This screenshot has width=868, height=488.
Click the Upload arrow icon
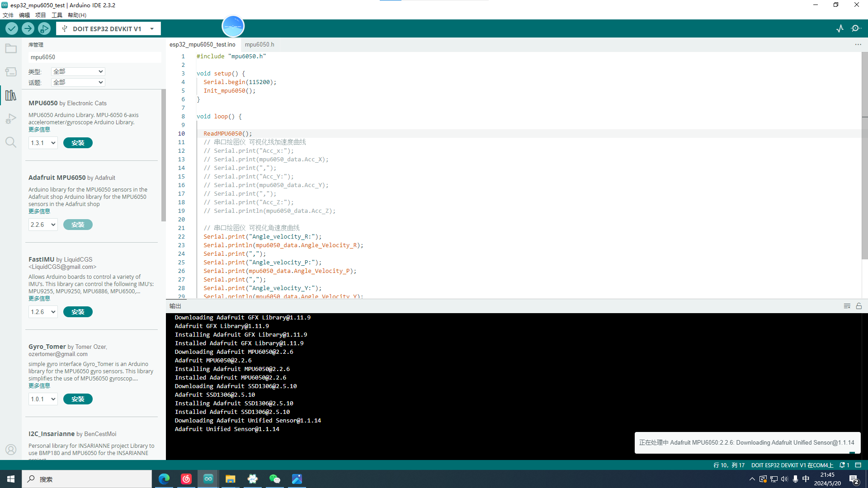click(28, 28)
